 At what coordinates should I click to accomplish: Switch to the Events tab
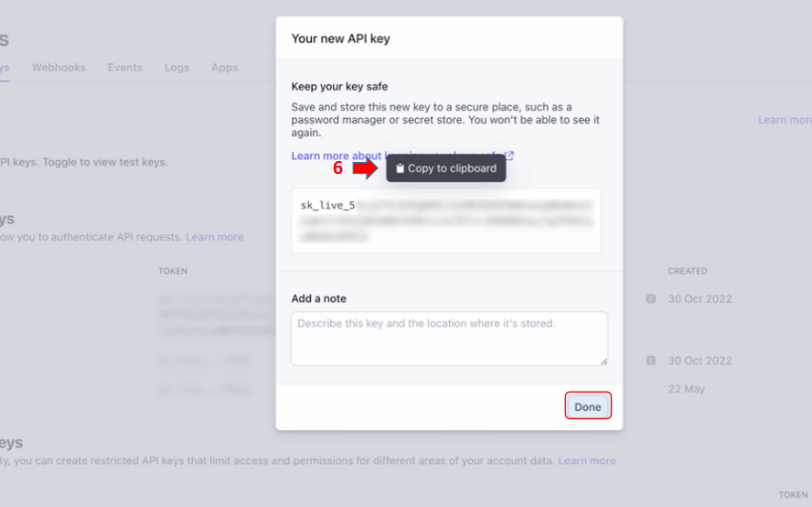124,68
